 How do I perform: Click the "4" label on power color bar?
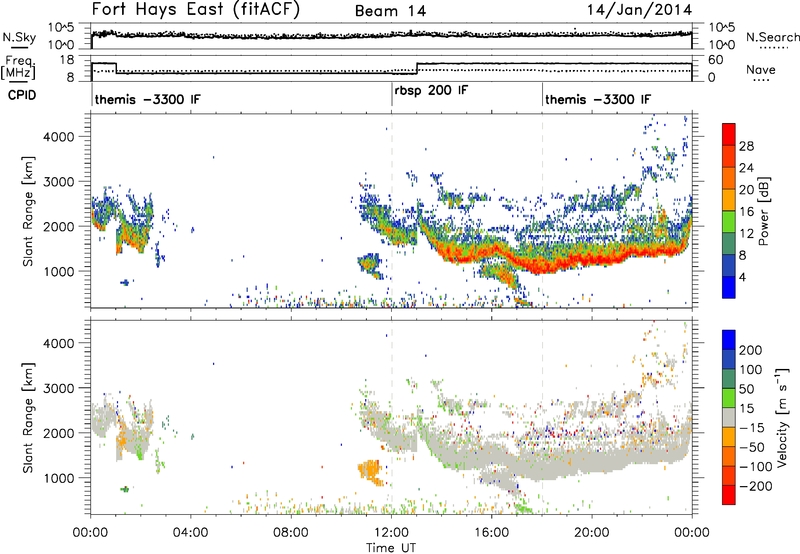click(x=742, y=277)
